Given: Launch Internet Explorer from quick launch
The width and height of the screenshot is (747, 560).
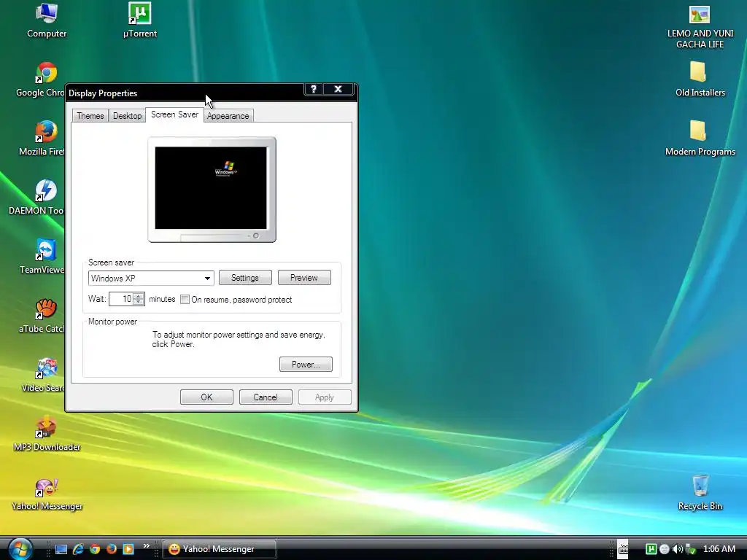Looking at the screenshot, I should tap(78, 549).
